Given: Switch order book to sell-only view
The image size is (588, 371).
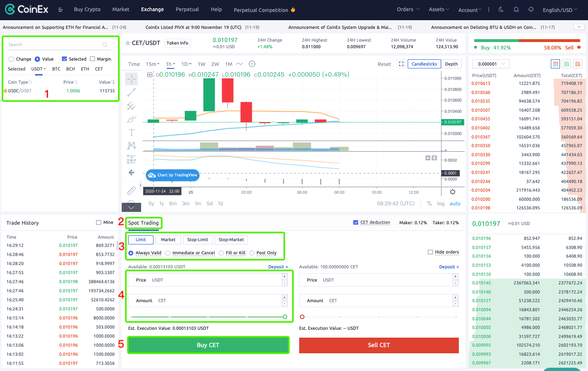Looking at the screenshot, I should click(x=577, y=64).
